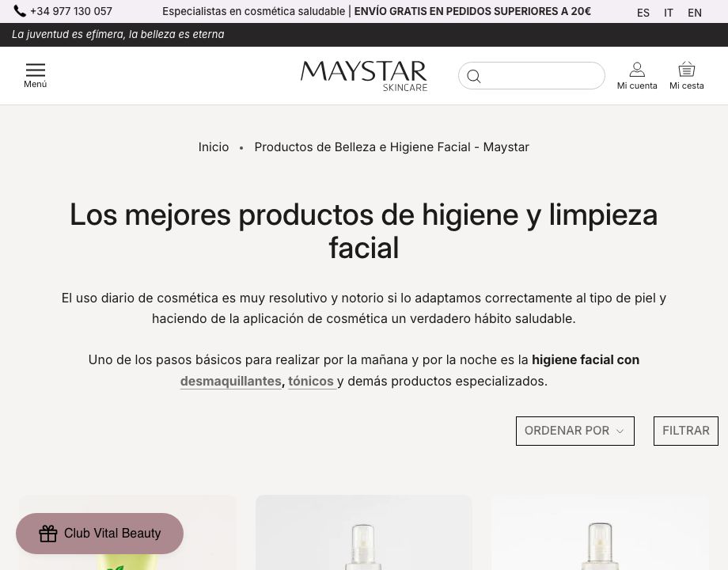Click the search magnifier icon
Image resolution: width=728 pixels, height=570 pixels.
click(x=473, y=76)
